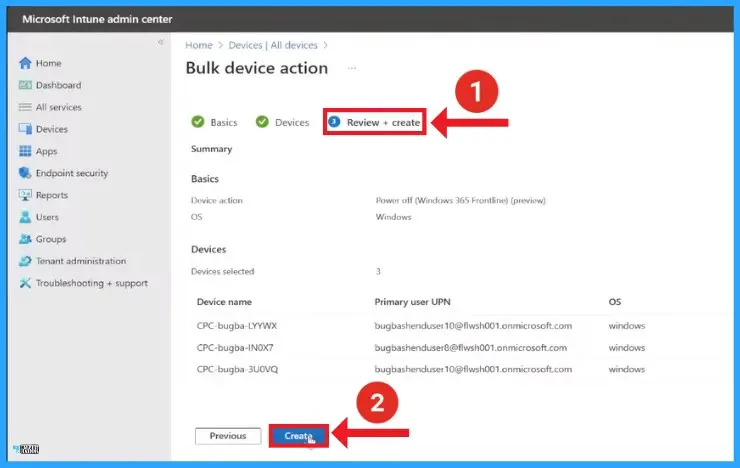Open the Apps sidebar menu item
Image resolution: width=740 pixels, height=468 pixels.
tap(46, 151)
